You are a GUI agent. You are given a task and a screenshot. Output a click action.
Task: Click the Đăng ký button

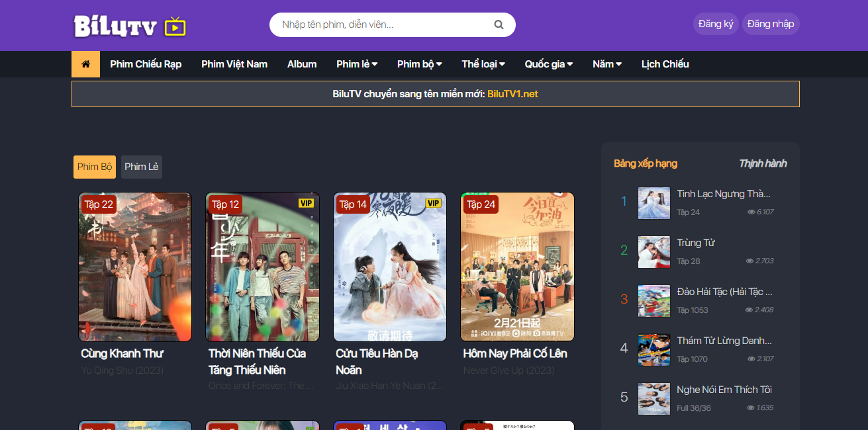tap(716, 24)
